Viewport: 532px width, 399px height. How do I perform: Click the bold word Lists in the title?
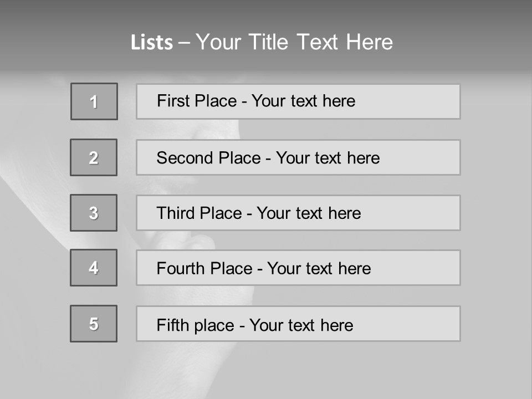coord(152,43)
